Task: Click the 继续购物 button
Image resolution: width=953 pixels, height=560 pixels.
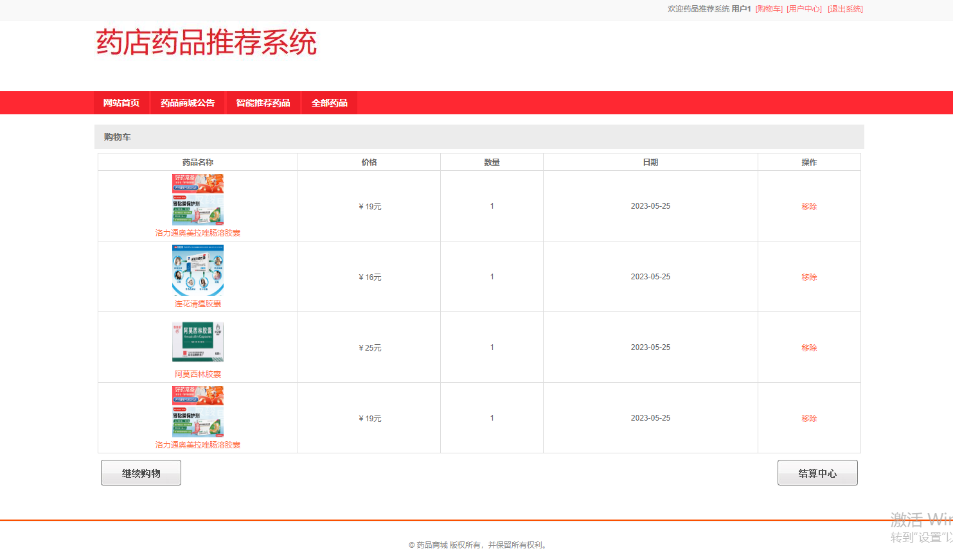Action: pos(141,473)
